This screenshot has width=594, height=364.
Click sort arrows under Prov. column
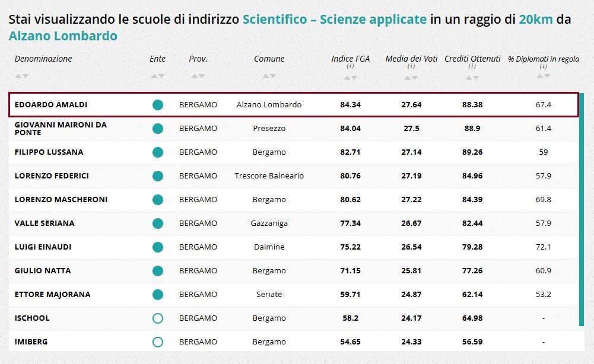198,76
